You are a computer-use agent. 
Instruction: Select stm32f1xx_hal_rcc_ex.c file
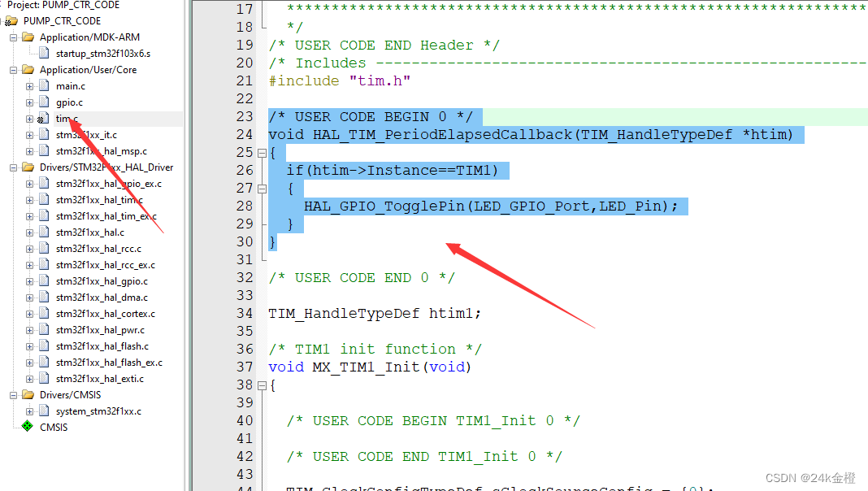(x=105, y=265)
